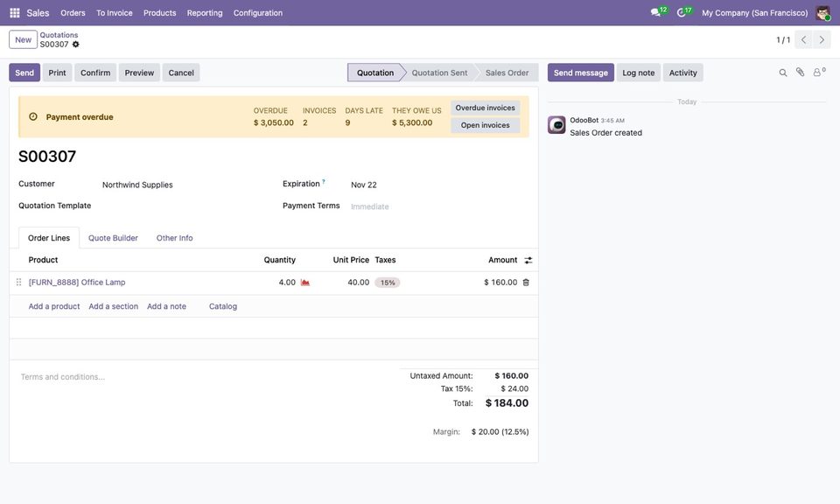Open the Orders menu
Image resolution: width=840 pixels, height=504 pixels.
point(73,13)
